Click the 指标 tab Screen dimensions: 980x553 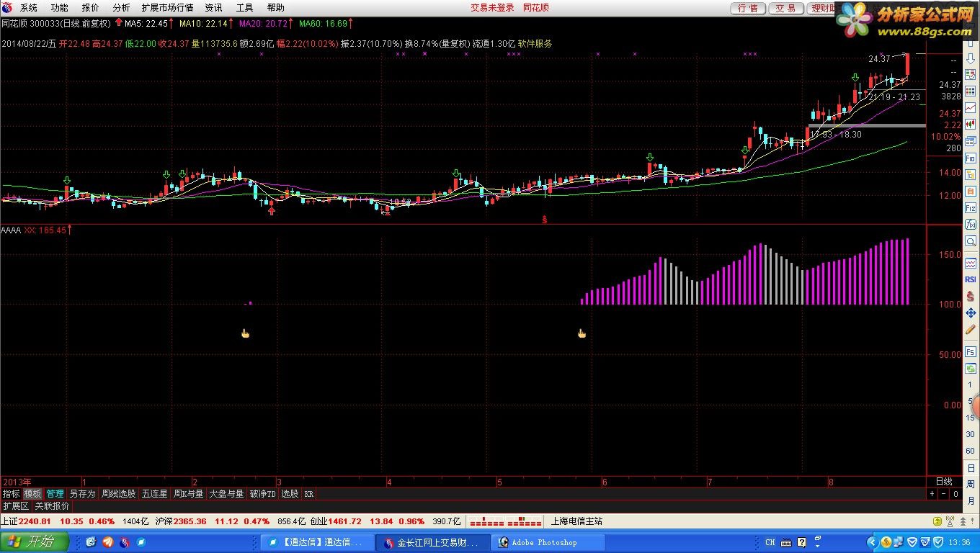11,494
